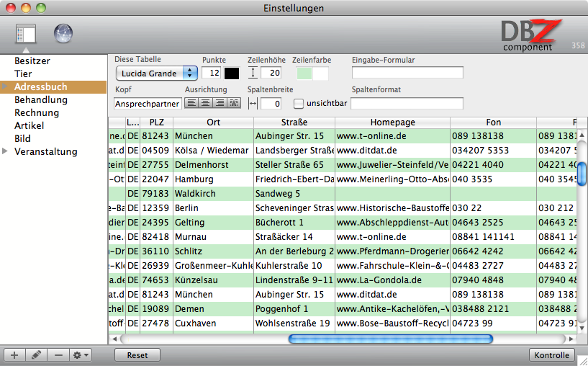Click the Fon column header
This screenshot has height=366, width=588.
494,122
